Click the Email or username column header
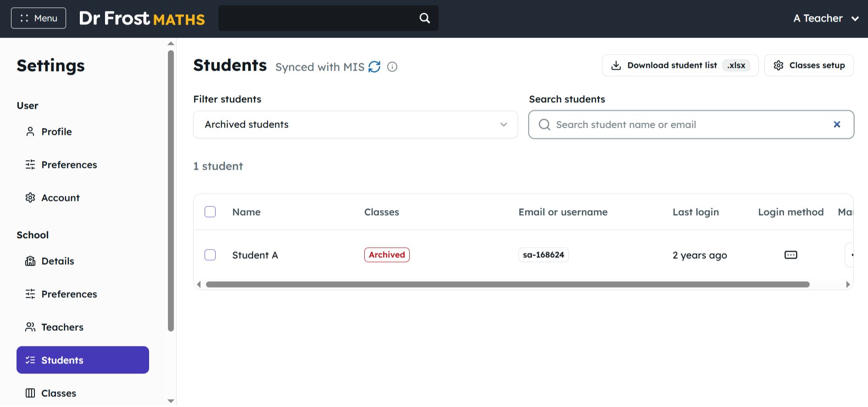868x407 pixels. coord(563,212)
